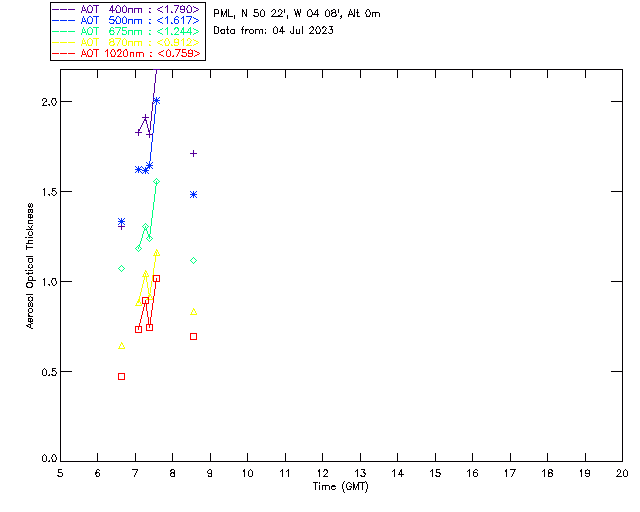The image size is (640, 512).
Task: Click the blue asterisk marker at the 2.0 level
Action: pos(156,100)
